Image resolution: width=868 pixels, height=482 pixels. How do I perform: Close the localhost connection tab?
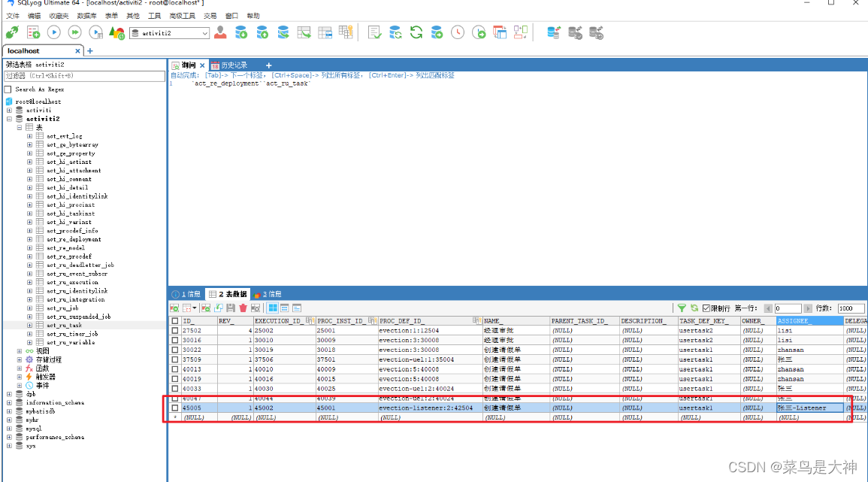click(77, 51)
